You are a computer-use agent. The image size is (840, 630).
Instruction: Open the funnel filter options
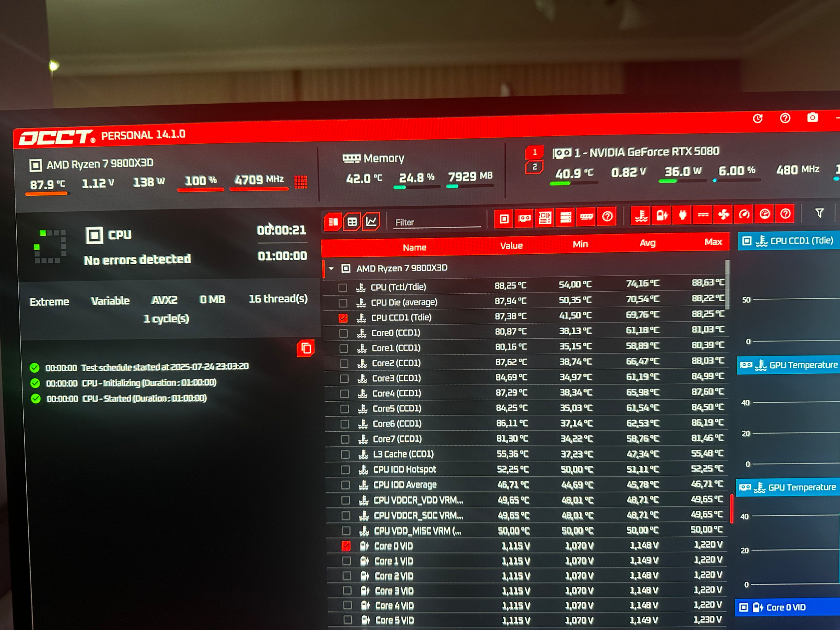click(819, 213)
